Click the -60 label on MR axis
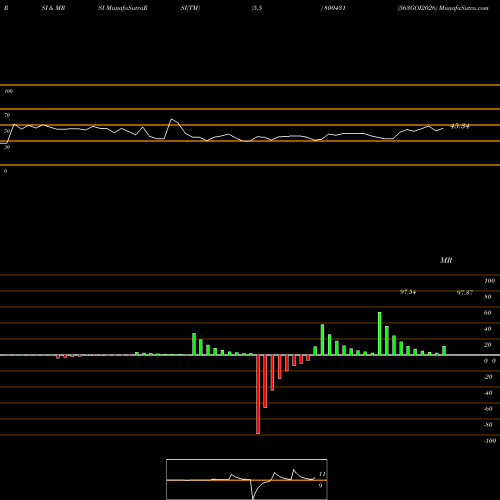 [x=488, y=409]
